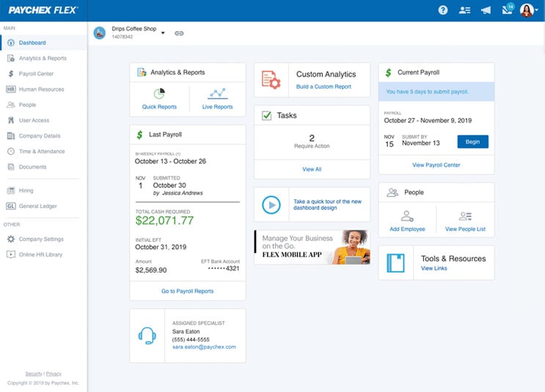Click the Privacy footer link

click(54, 374)
